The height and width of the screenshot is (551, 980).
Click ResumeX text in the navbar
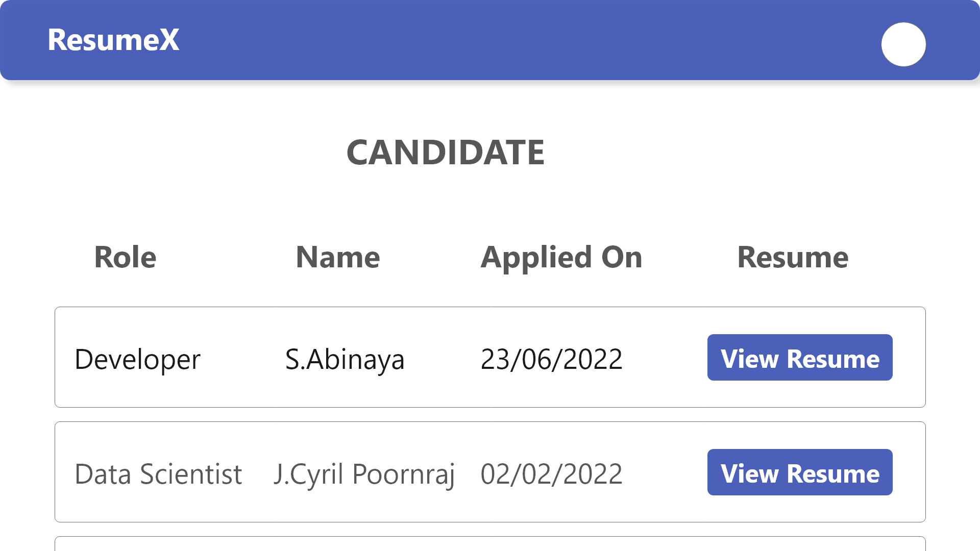pyautogui.click(x=113, y=40)
